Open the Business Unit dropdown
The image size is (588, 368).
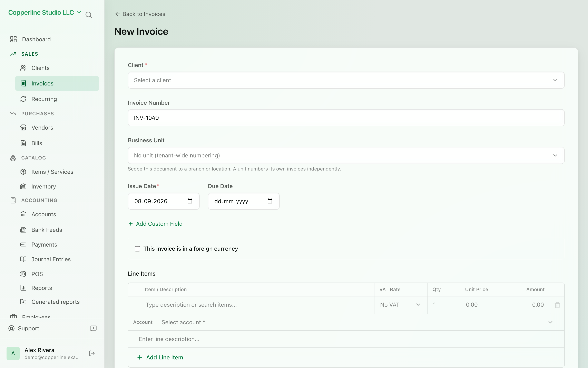click(346, 155)
